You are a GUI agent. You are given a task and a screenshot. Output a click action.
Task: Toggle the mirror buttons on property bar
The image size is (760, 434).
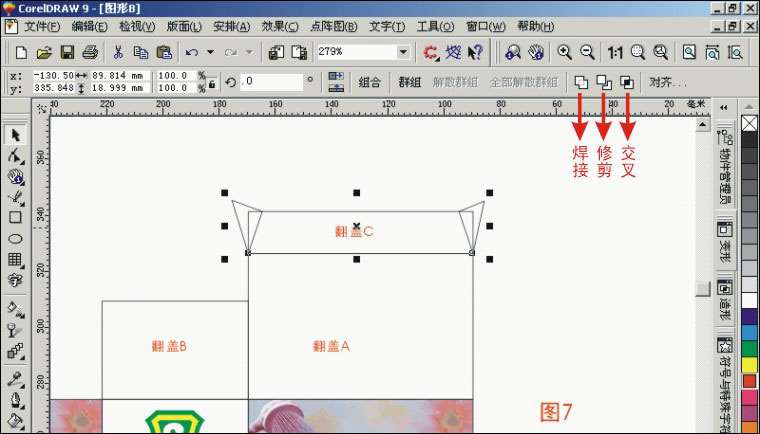coord(336,82)
